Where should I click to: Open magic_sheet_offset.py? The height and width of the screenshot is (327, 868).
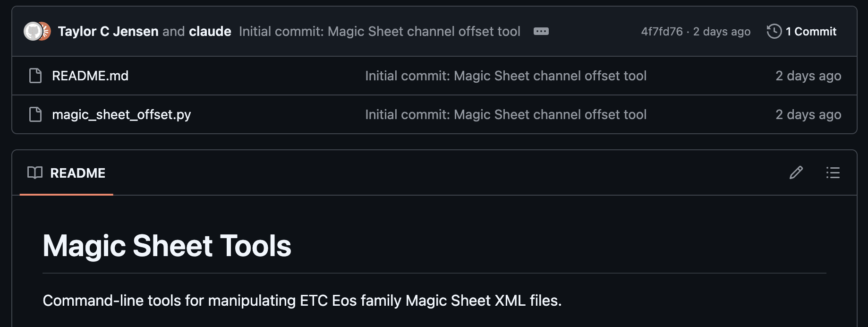coord(122,114)
